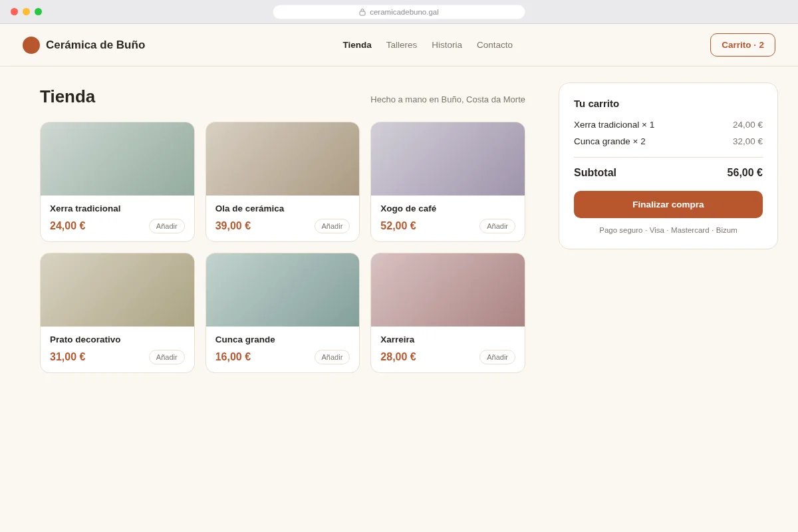Go to the Historia page
Screen dimensions: 798x532
point(447,45)
